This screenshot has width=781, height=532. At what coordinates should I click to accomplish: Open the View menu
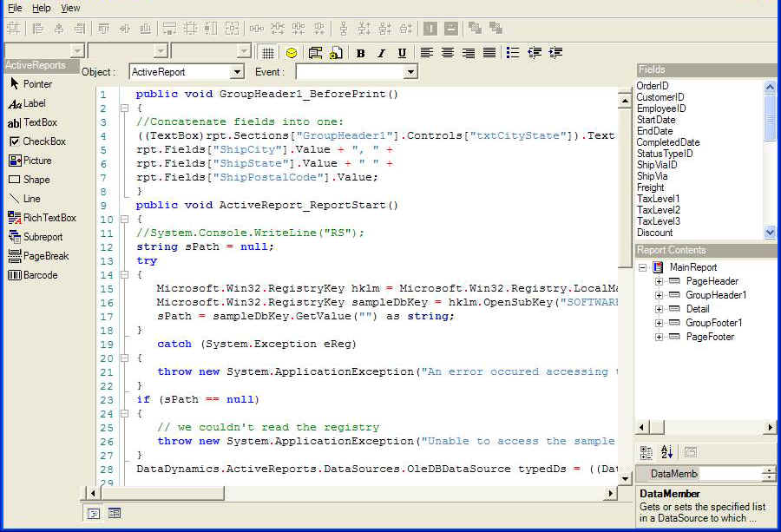pyautogui.click(x=70, y=8)
